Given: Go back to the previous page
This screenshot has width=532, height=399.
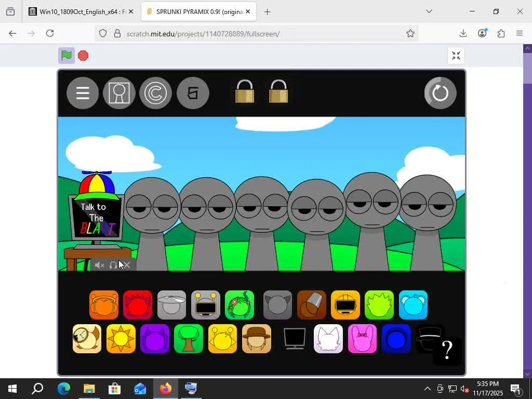Looking at the screenshot, I should [12, 33].
